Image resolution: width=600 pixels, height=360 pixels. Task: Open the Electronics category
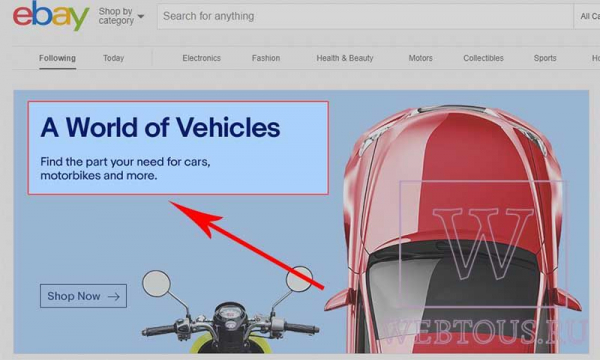(x=202, y=58)
